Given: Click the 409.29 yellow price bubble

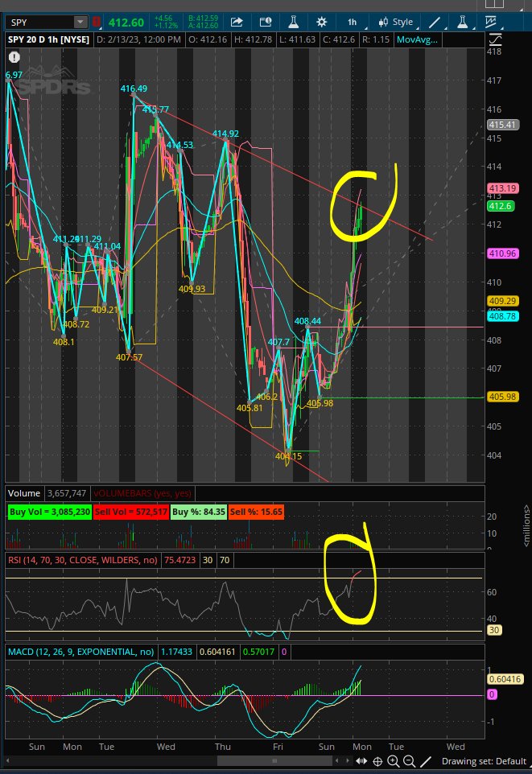Looking at the screenshot, I should (502, 301).
